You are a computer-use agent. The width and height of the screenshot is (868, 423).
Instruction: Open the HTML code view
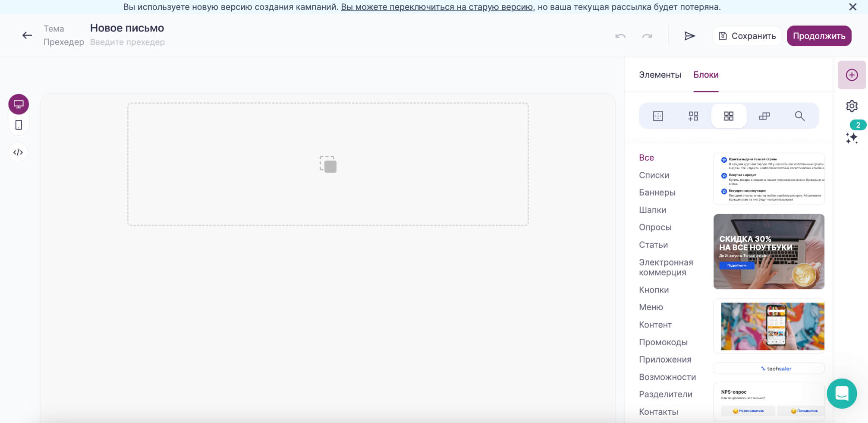click(18, 152)
